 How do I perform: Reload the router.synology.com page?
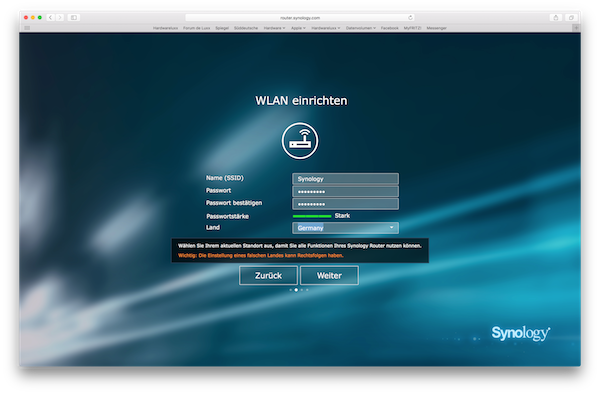pos(410,18)
